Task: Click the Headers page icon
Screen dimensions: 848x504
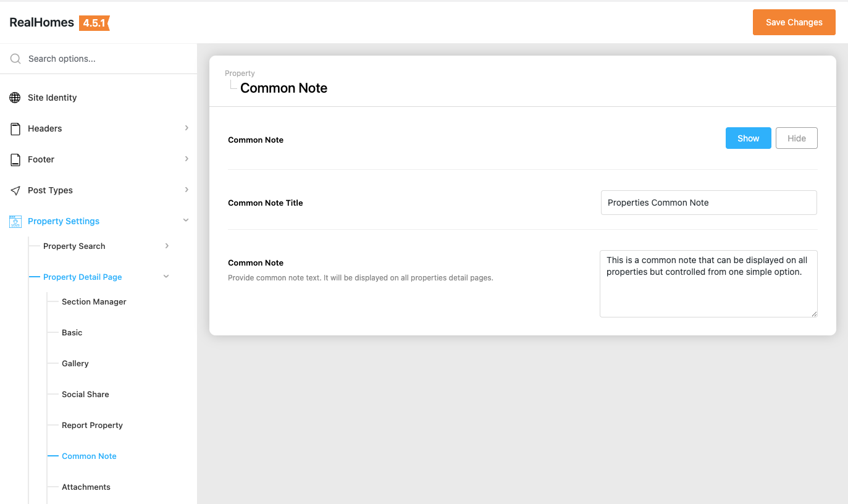Action: 15,128
